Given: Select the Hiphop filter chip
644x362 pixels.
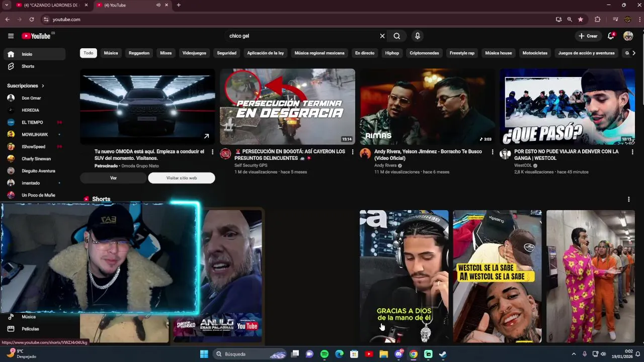Looking at the screenshot, I should click(392, 53).
